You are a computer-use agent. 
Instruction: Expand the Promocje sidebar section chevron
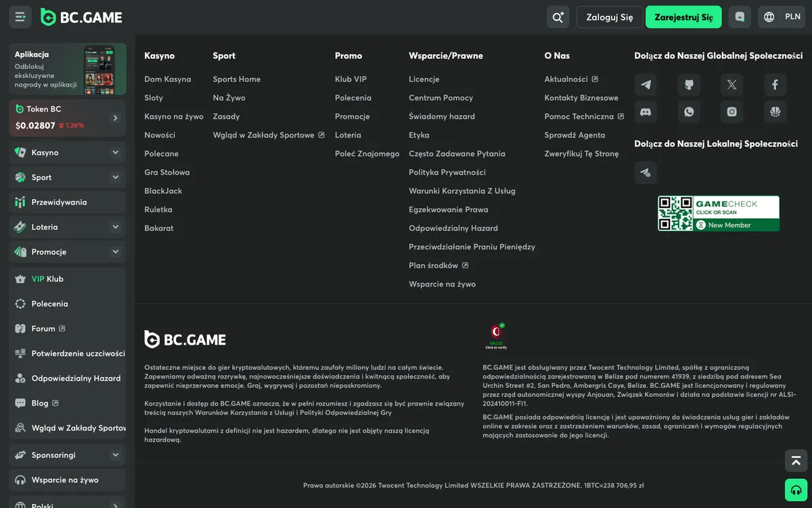[x=115, y=252]
